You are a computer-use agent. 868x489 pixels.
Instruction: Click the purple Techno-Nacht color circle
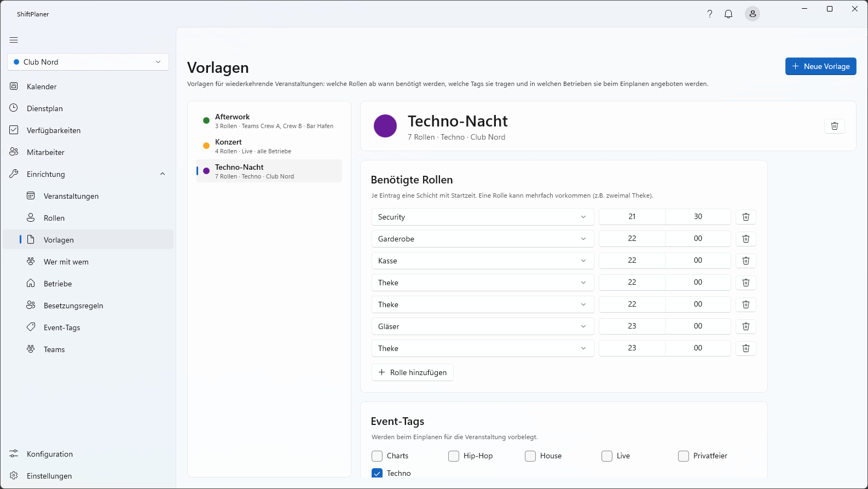(x=385, y=126)
